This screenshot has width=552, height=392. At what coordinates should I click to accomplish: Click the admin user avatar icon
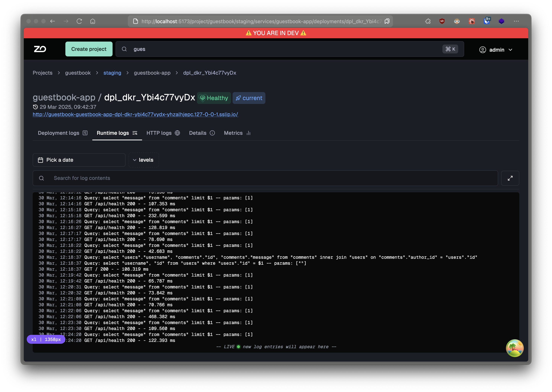(x=482, y=50)
